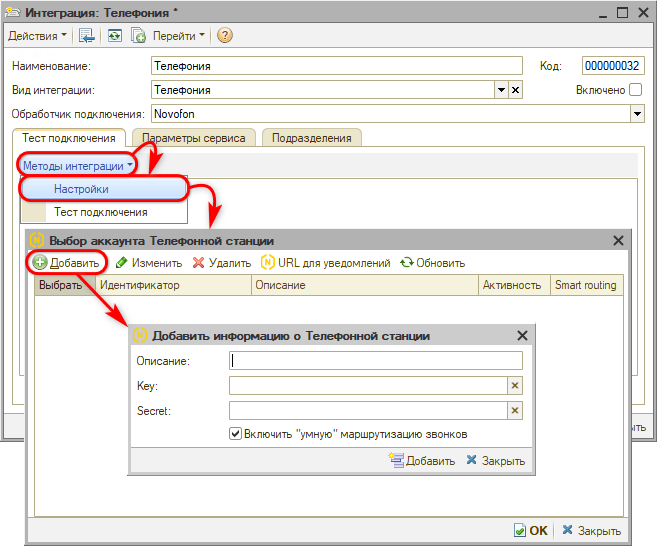Click the Описание input field

[376, 361]
